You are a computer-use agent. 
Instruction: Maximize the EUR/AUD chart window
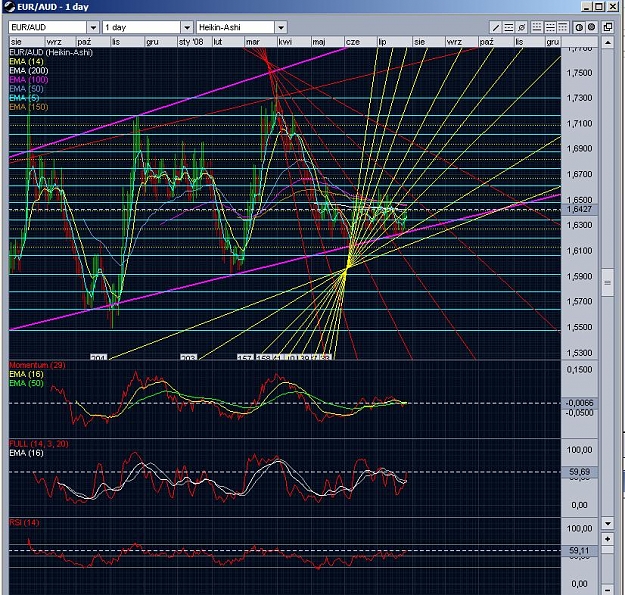click(x=599, y=6)
